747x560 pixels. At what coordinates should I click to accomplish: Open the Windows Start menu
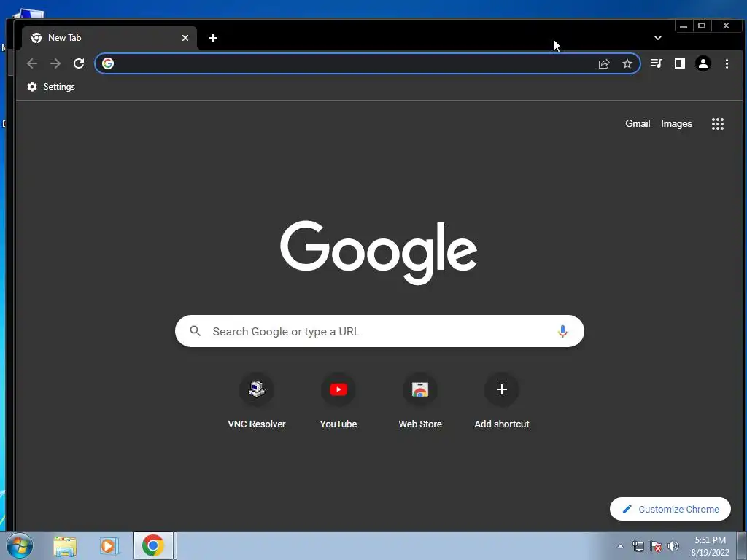tap(19, 545)
